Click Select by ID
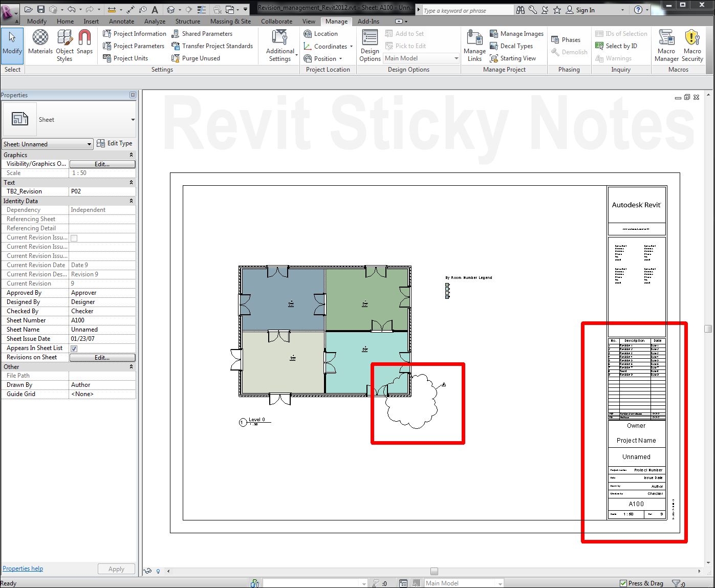 tap(616, 46)
